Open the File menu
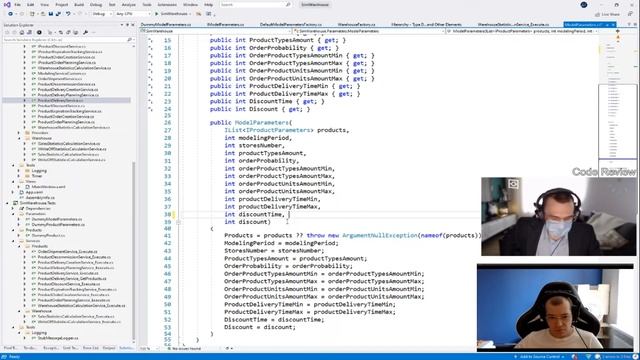Viewport: 640px width, 360px height. (18, 4)
